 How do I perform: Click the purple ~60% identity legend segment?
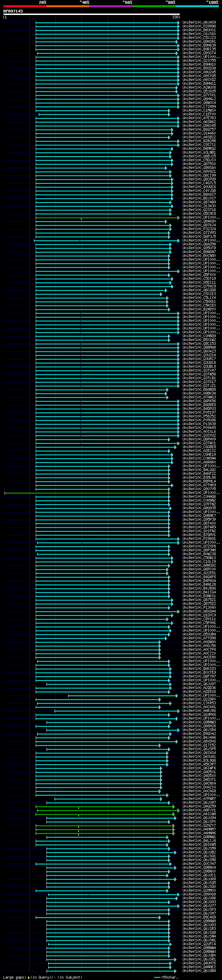[x=111, y=6]
